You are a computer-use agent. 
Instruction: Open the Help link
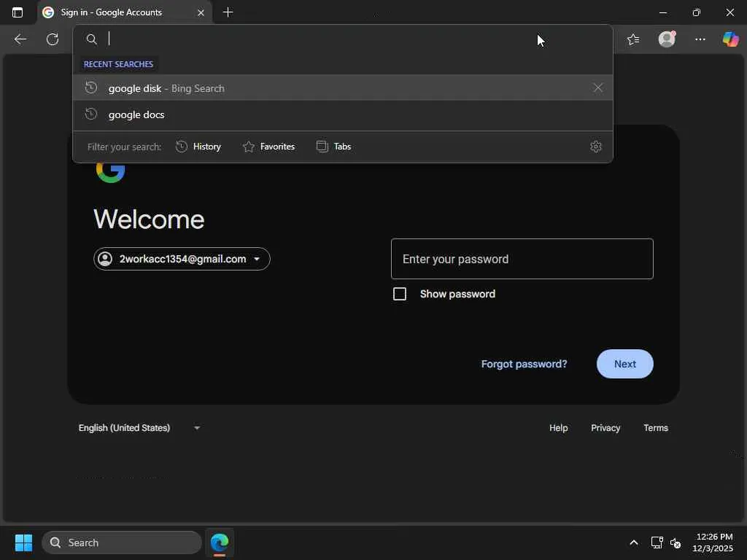pos(558,427)
